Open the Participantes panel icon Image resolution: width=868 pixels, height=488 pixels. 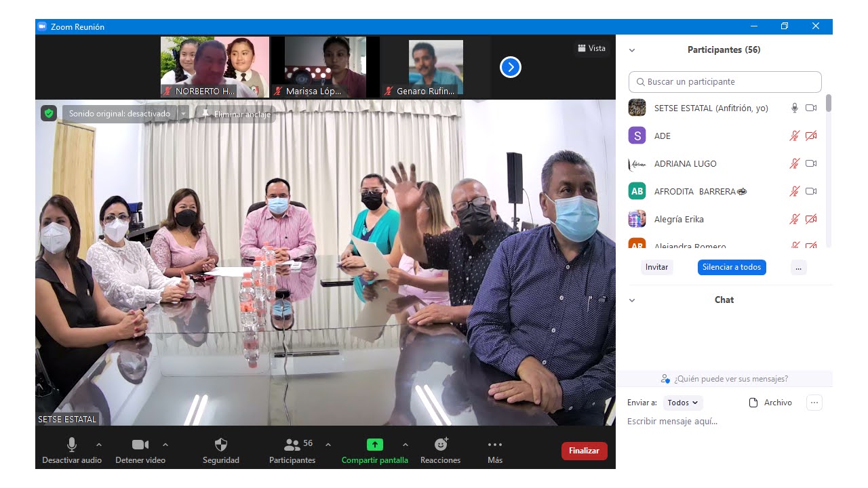[292, 445]
